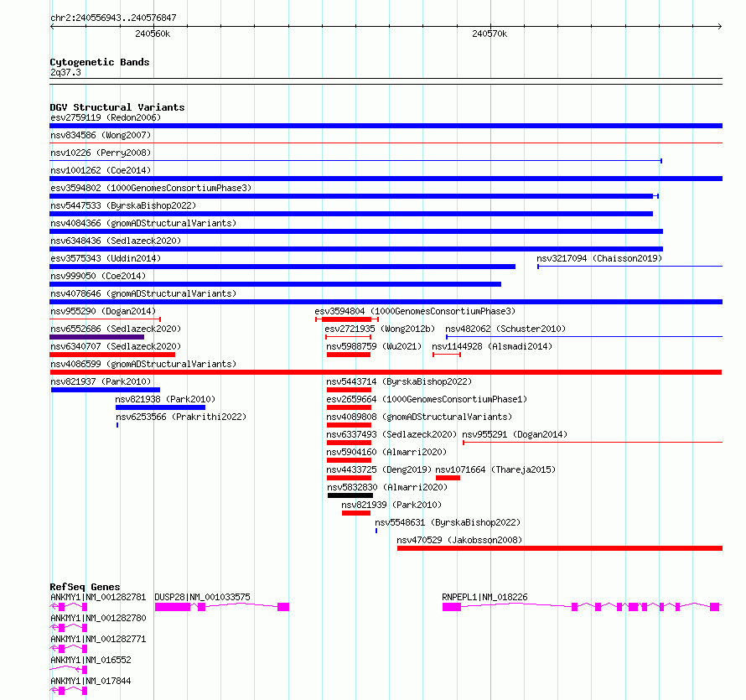Open nsv5904160 (Almarri2020) label
Viewport: 746px width, 700px height.
[386, 452]
